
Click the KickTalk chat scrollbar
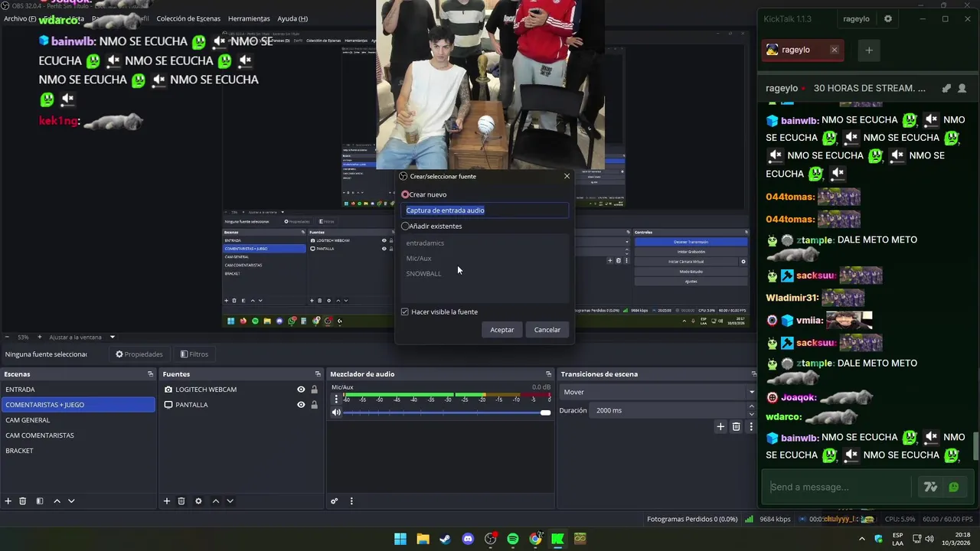coord(976,445)
